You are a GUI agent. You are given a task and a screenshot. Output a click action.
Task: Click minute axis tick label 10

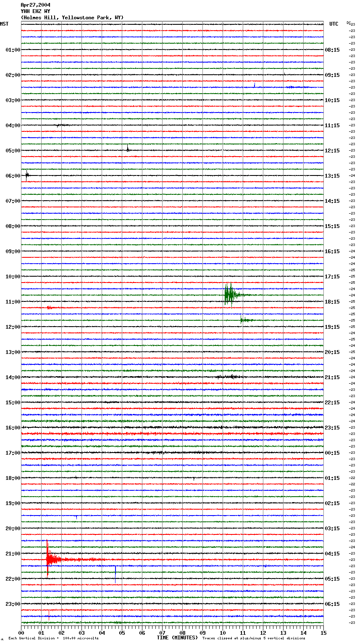[x=223, y=633]
